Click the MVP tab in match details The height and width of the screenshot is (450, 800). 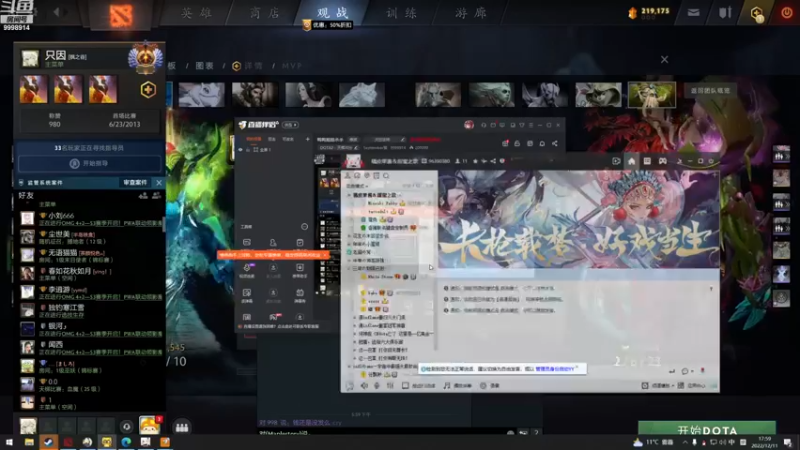point(292,66)
